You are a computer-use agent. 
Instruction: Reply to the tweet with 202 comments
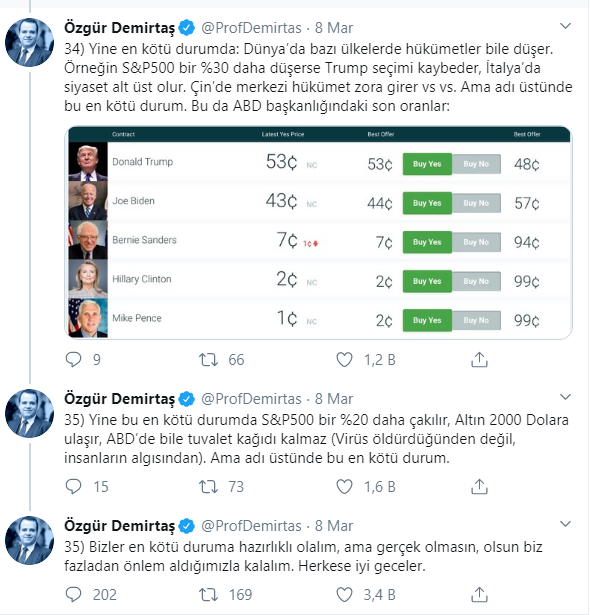(73, 595)
